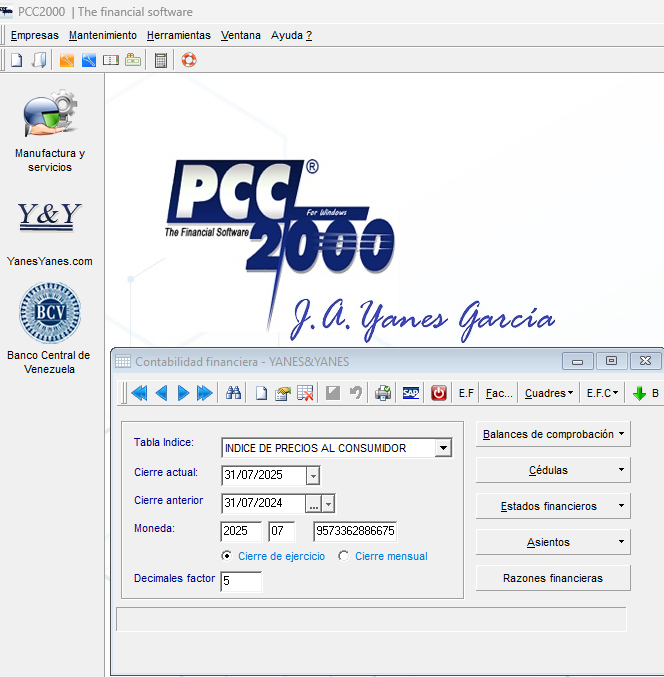Open the Mantenimiento menu
Image resolution: width=664 pixels, height=677 pixels.
pos(103,35)
